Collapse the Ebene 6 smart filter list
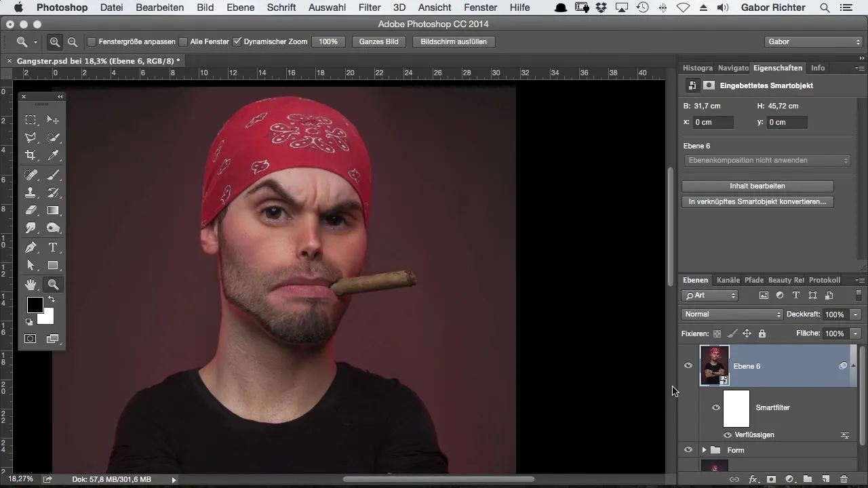 [x=853, y=366]
